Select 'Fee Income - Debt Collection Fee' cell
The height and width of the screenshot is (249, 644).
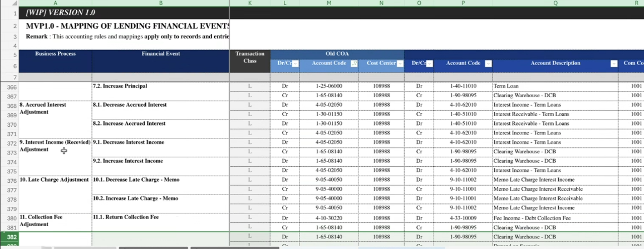click(554, 218)
